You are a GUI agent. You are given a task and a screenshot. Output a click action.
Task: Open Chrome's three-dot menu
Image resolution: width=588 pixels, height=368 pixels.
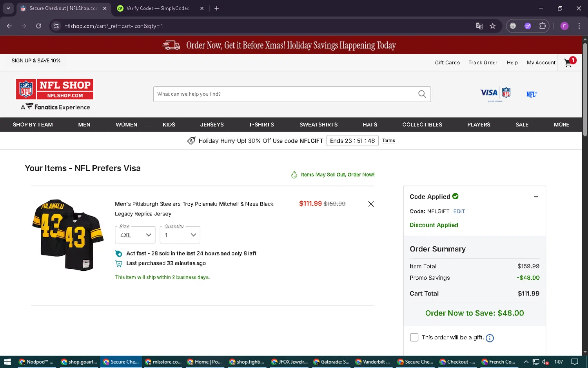(579, 26)
